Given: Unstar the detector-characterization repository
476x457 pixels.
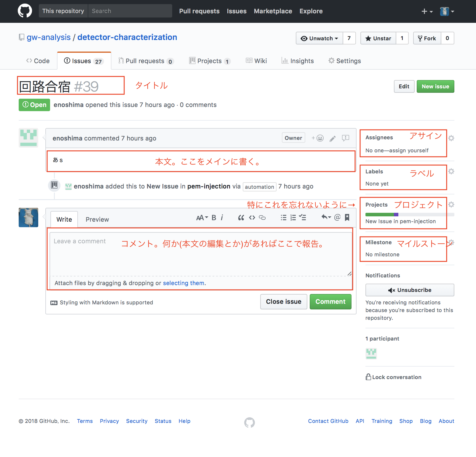Looking at the screenshot, I should point(378,38).
